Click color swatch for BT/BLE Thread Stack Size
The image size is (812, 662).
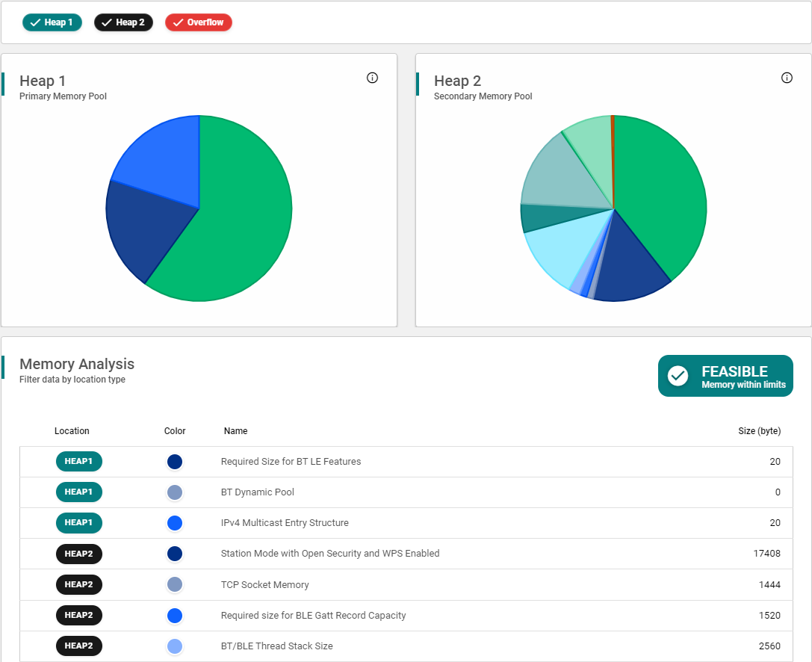pyautogui.click(x=175, y=646)
